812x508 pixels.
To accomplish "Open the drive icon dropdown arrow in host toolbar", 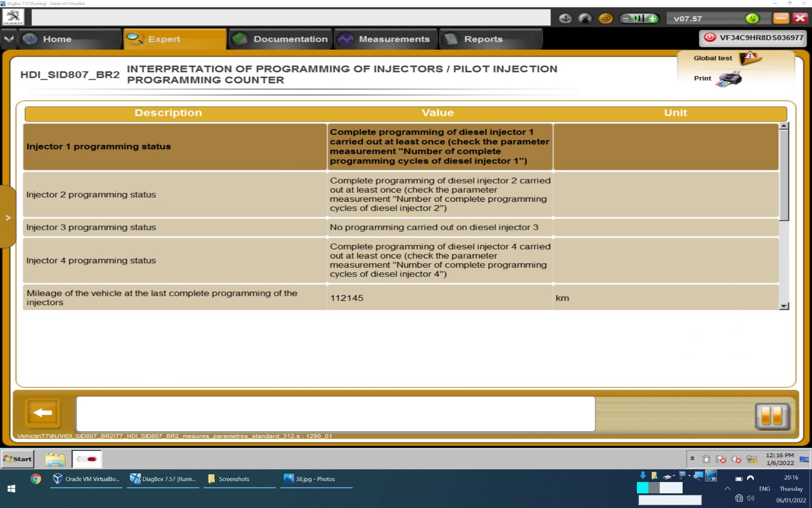I will click(x=673, y=476).
